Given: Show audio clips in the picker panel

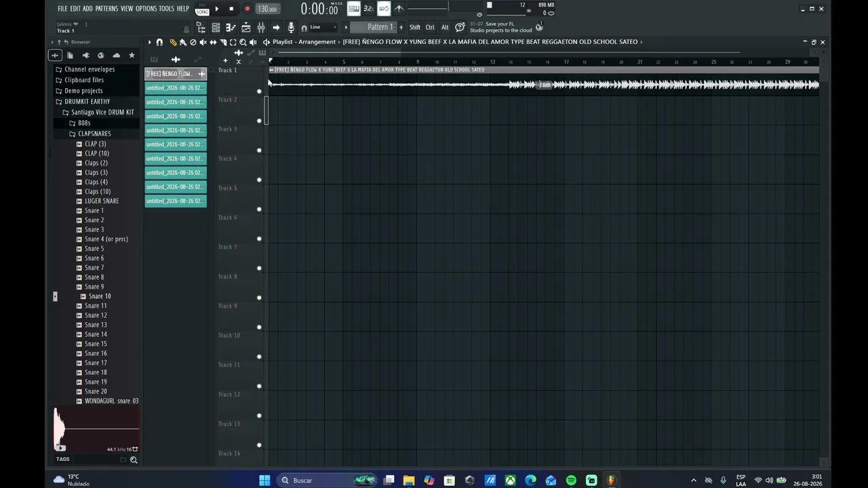Looking at the screenshot, I should (x=176, y=60).
